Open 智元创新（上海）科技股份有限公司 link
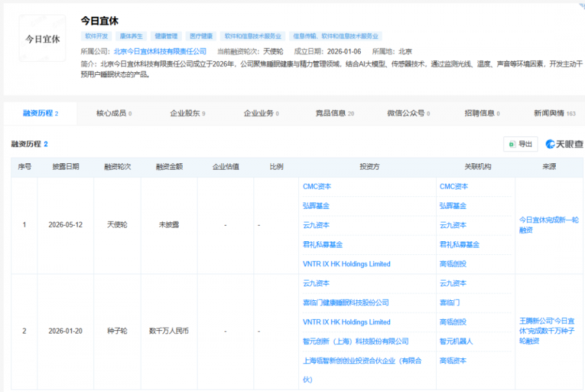The height and width of the screenshot is (392, 585). (x=356, y=342)
